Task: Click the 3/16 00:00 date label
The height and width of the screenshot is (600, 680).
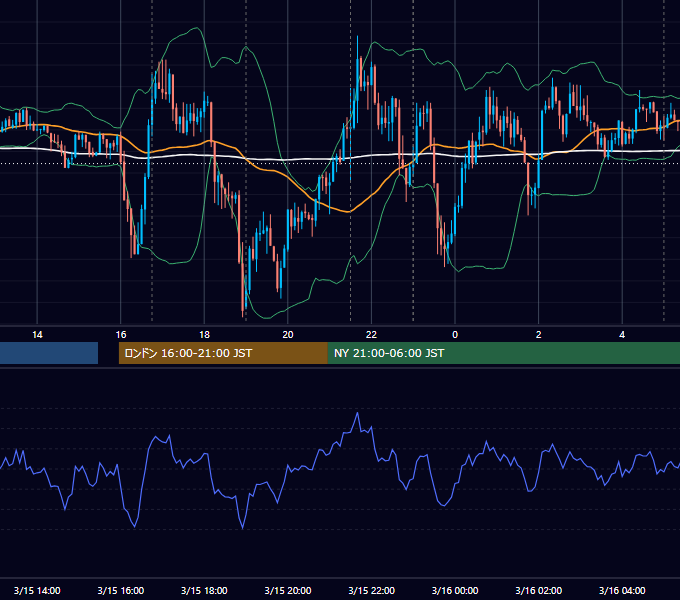Action: (x=455, y=590)
